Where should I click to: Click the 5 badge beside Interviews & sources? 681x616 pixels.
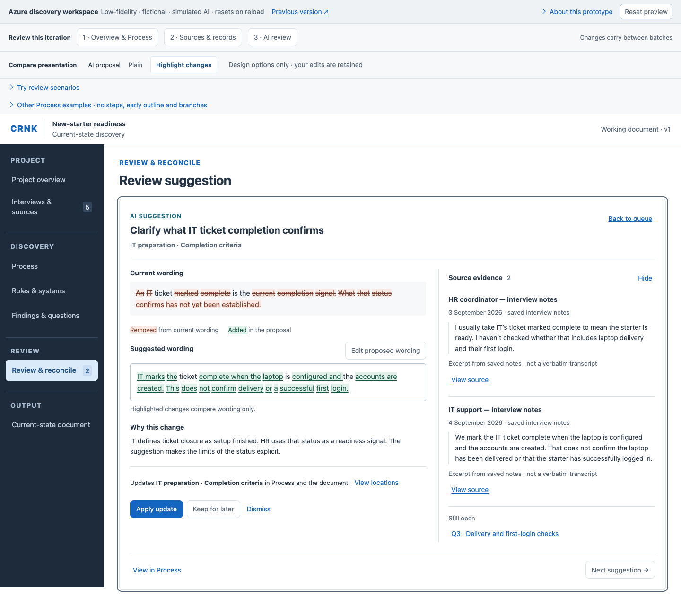(87, 207)
